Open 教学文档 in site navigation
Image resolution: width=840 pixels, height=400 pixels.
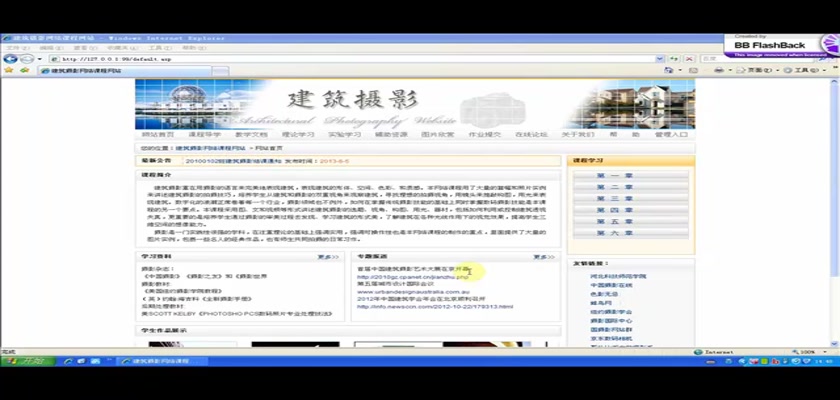(251, 134)
